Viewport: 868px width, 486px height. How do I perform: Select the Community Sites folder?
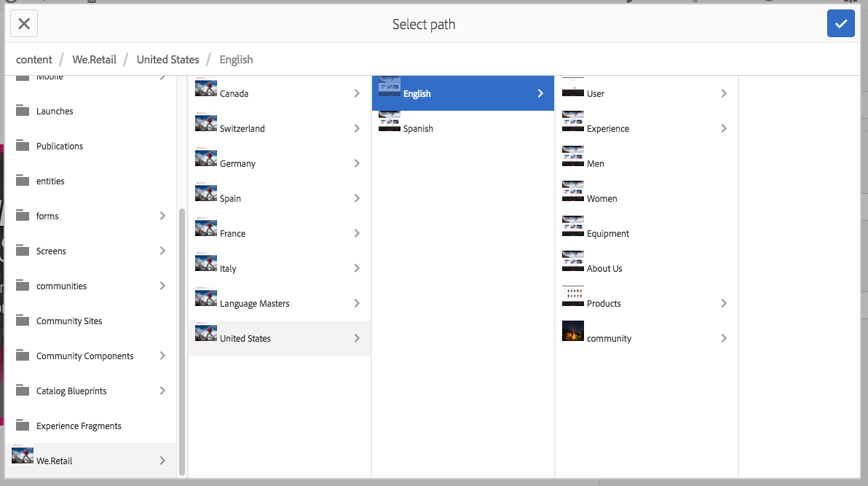(91, 321)
